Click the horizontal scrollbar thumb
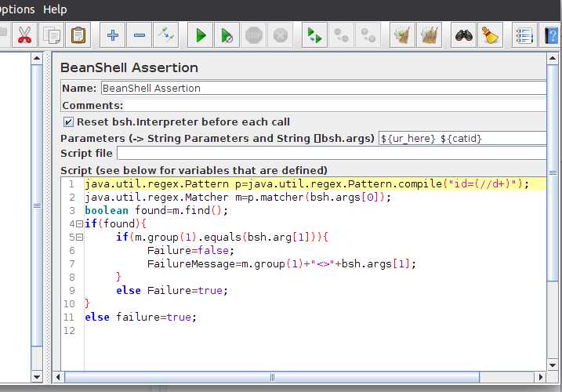The height and width of the screenshot is (392, 562). tap(272, 377)
